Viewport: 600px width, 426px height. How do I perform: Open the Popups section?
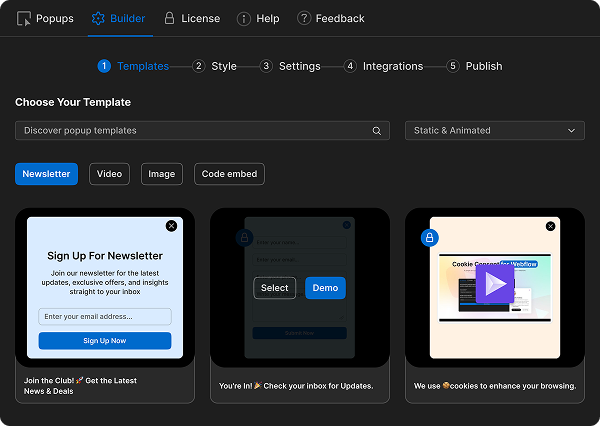click(45, 18)
